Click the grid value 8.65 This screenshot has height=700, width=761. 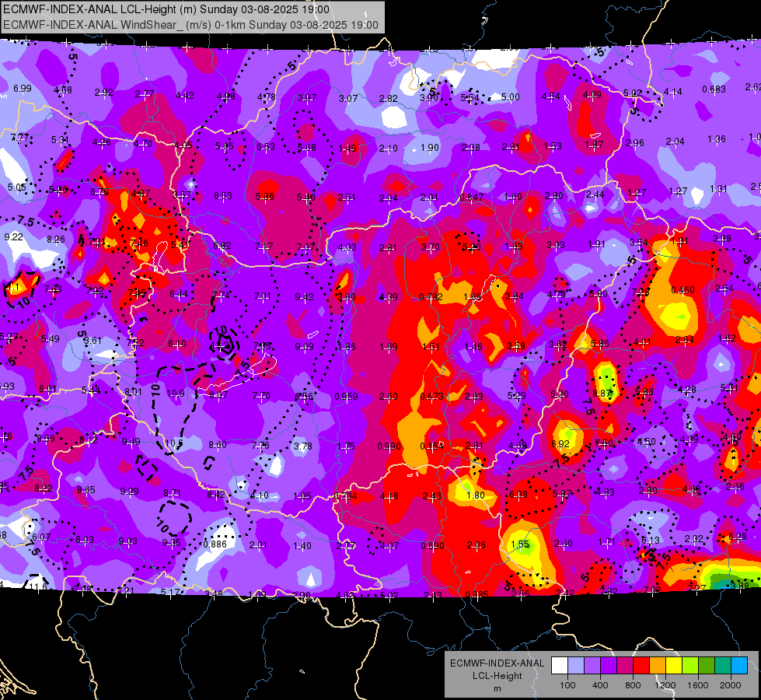(86, 490)
